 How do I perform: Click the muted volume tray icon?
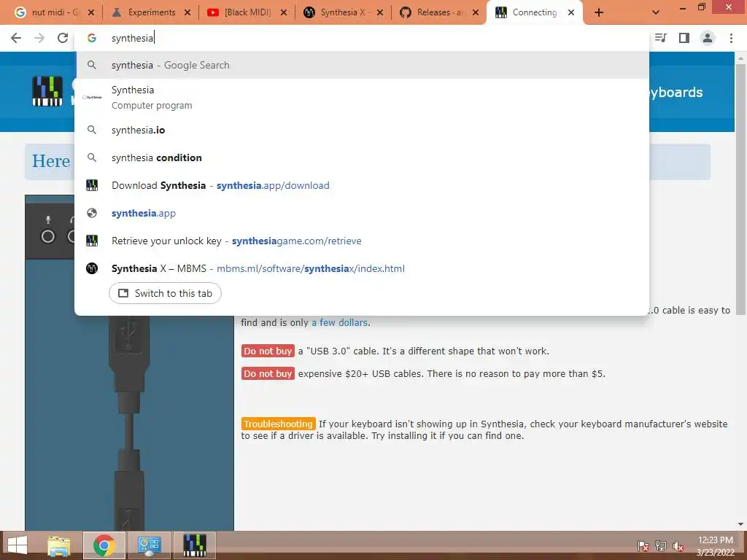click(678, 546)
